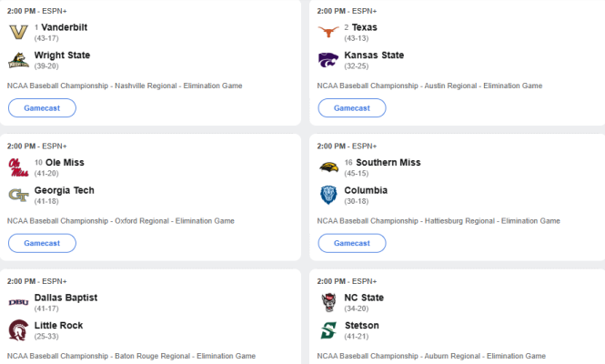Screen dimensions: 605x364
Task: Click the Columbia Lions logo
Action: pyautogui.click(x=328, y=195)
